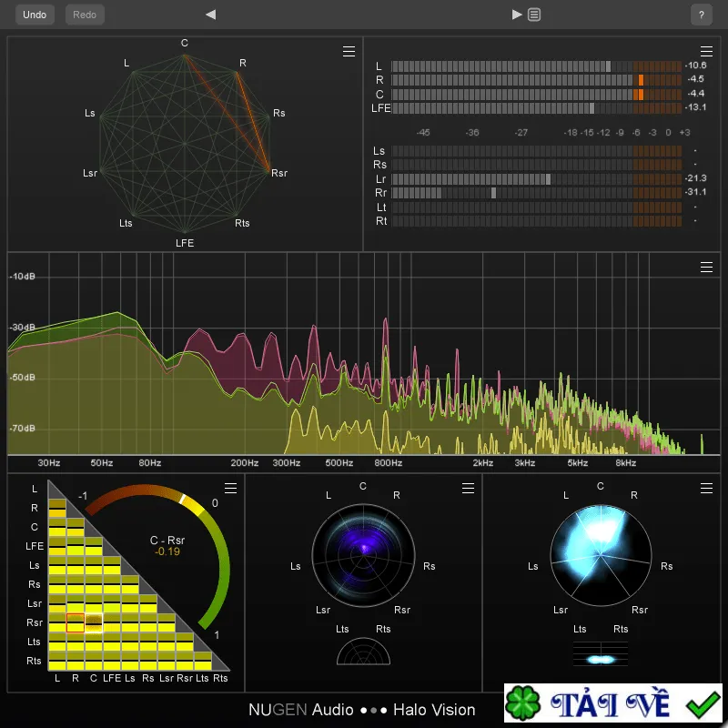Open the level meters panel menu
This screenshot has height=728, width=728.
tap(706, 51)
